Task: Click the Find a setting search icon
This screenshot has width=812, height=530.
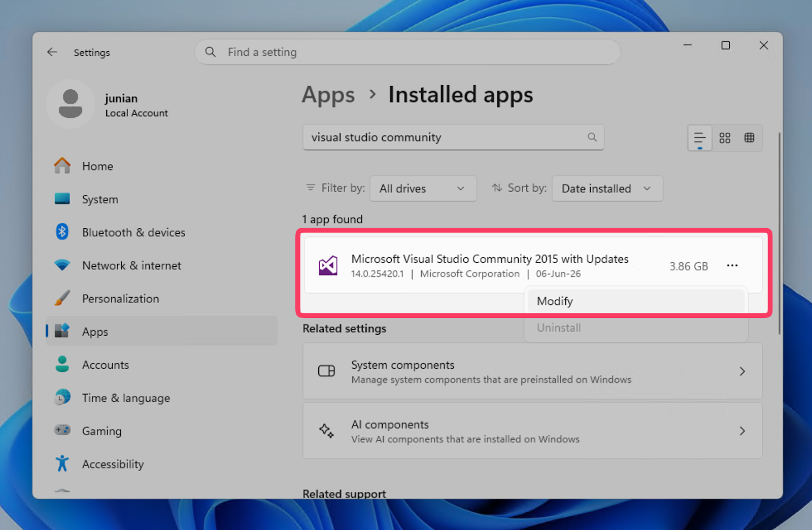Action: (210, 52)
